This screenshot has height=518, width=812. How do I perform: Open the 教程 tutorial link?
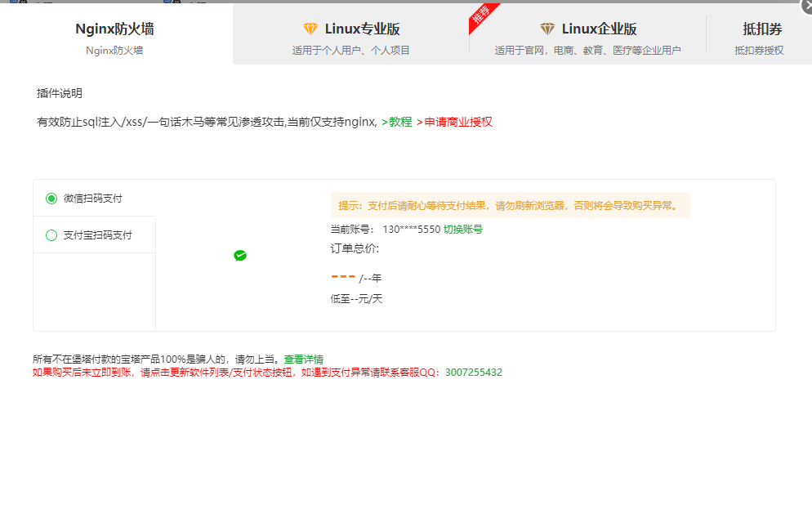click(397, 122)
